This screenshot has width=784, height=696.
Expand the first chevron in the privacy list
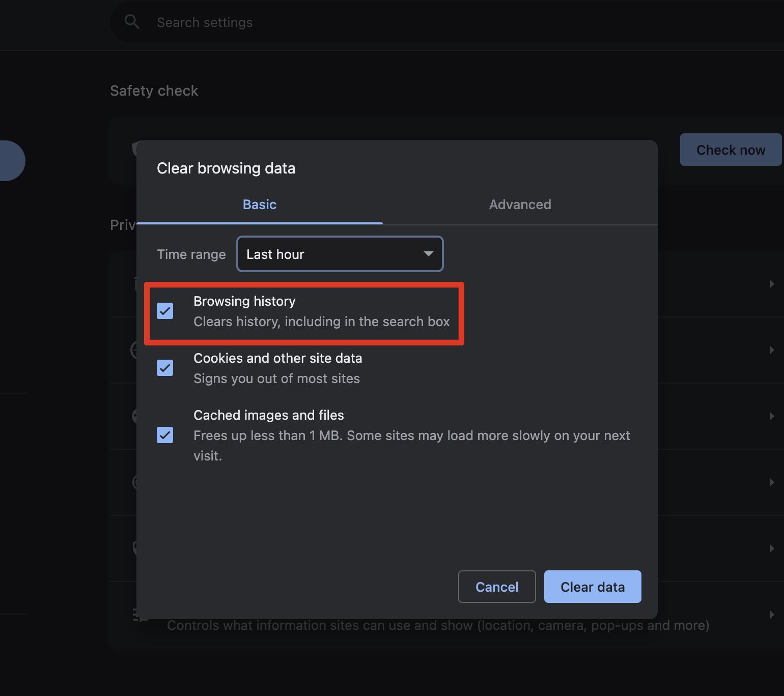coord(772,284)
